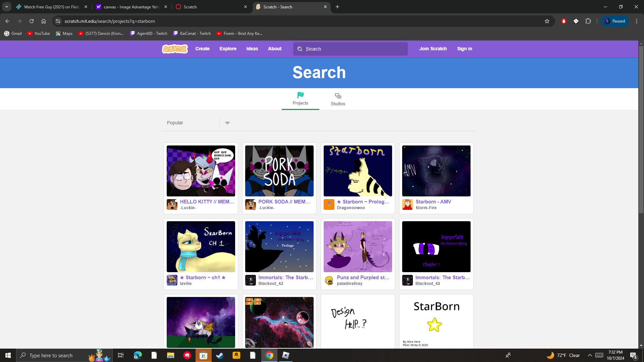Click the Join Scratch link
Viewport: 644px width, 362px height.
coord(433,49)
